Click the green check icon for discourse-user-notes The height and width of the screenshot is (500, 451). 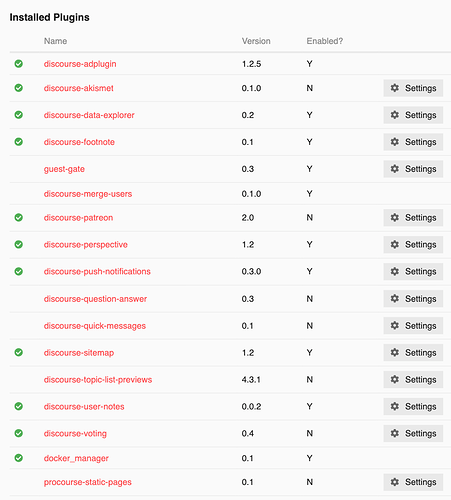pos(19,406)
